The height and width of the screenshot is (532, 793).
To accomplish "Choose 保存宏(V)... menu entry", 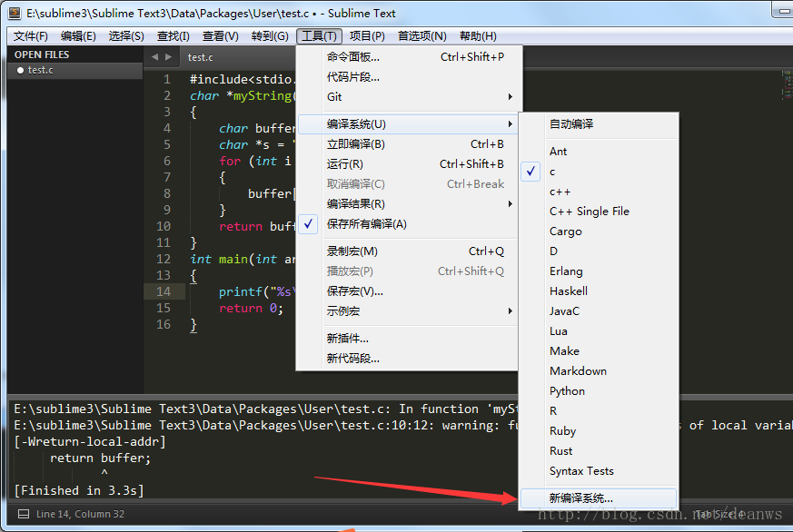I will pyautogui.click(x=407, y=291).
